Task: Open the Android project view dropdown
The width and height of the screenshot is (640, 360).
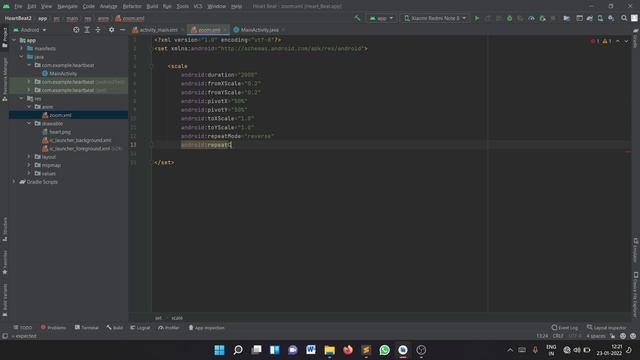Action: 30,30
